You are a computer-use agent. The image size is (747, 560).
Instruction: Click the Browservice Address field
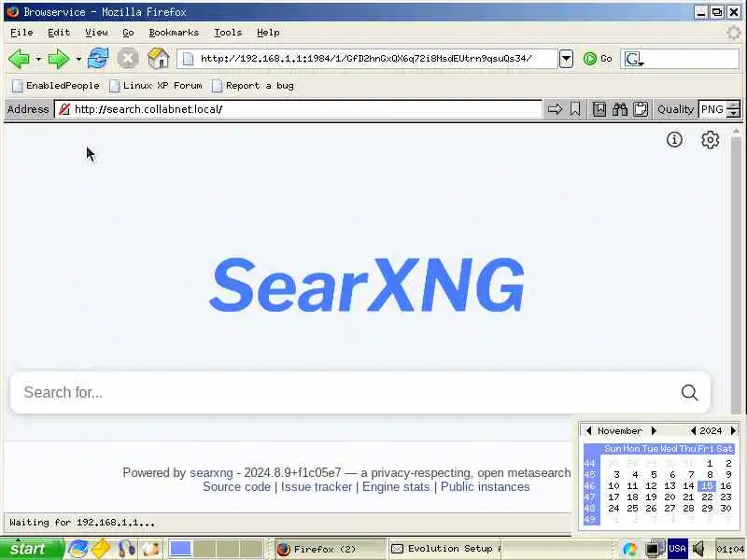tap(298, 109)
